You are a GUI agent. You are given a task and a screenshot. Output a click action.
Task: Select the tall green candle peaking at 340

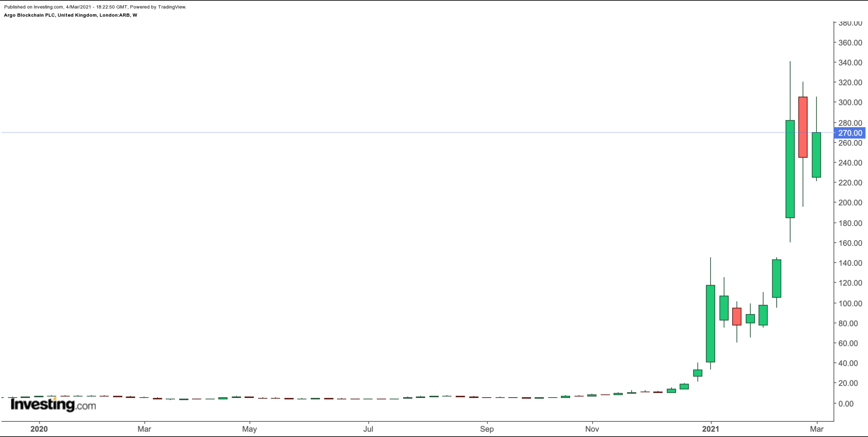pyautogui.click(x=790, y=169)
